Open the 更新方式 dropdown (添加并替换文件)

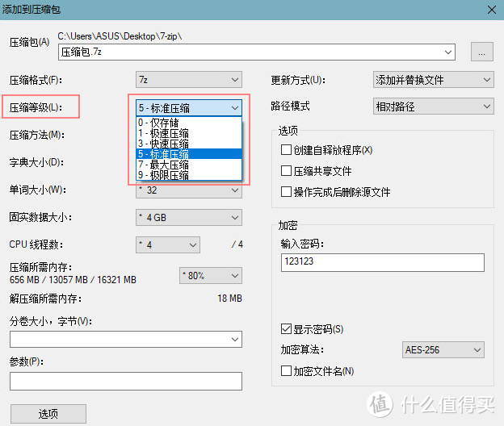click(433, 80)
